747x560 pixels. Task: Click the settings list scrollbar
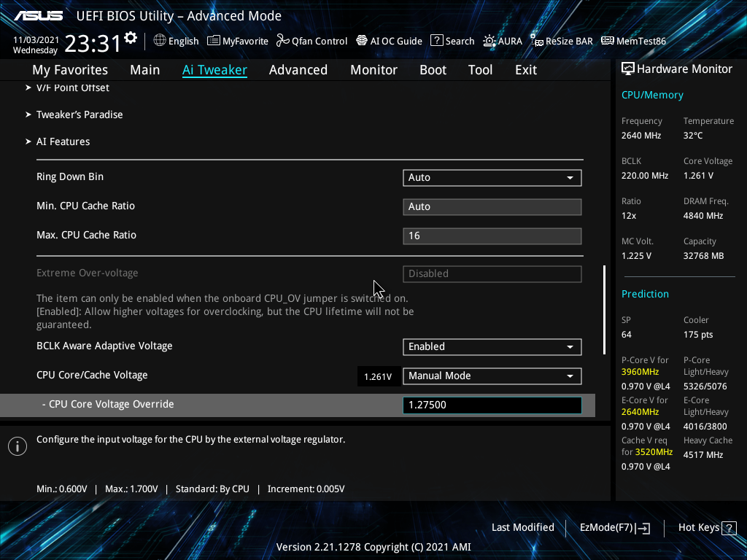click(x=605, y=309)
